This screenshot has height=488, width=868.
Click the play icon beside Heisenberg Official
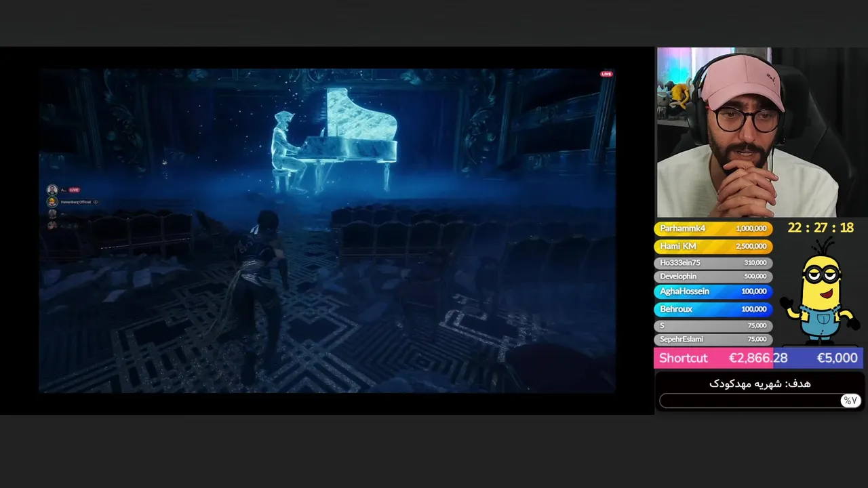[x=96, y=202]
